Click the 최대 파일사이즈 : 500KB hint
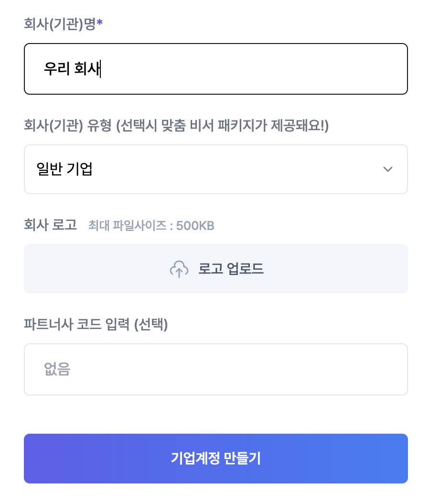 coord(151,226)
